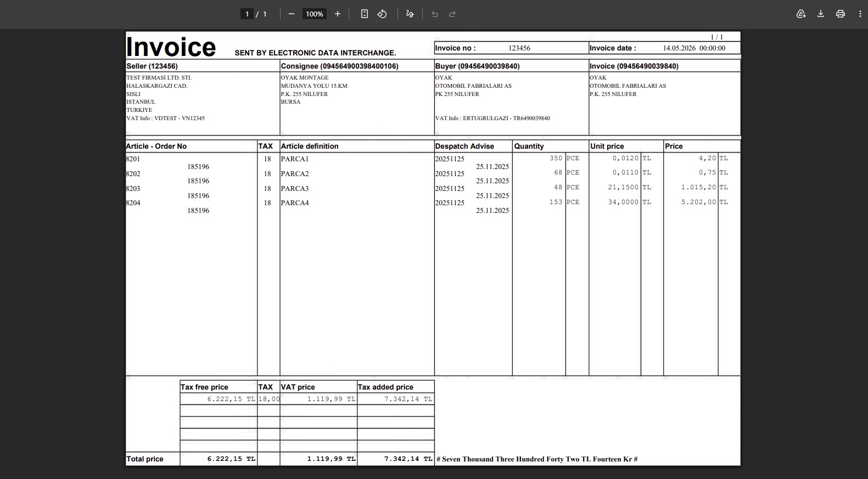Viewport: 868px width, 479px height.
Task: Click the undo arrow in the toolbar
Action: [x=435, y=14]
